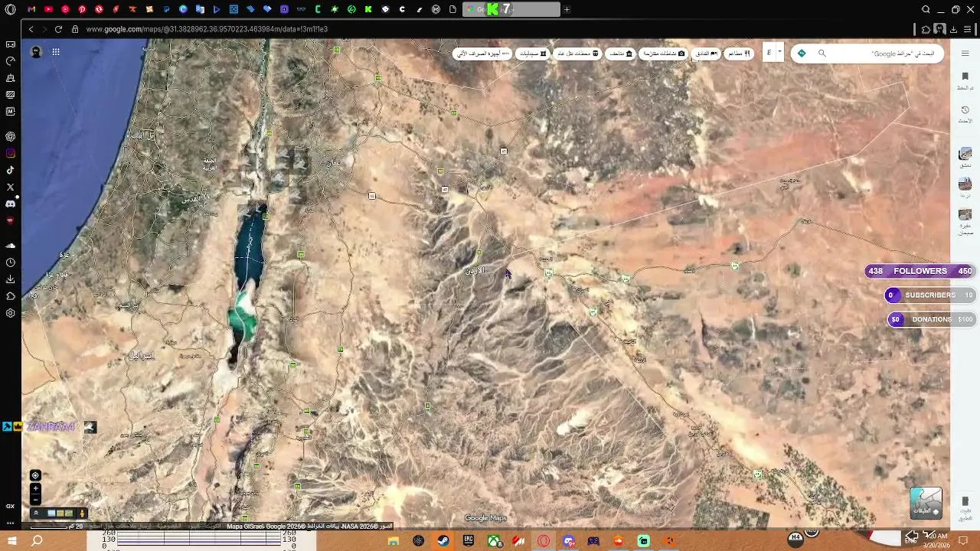The height and width of the screenshot is (551, 980).
Task: Open the third recent place thumbnail in sidebar
Action: tap(965, 215)
